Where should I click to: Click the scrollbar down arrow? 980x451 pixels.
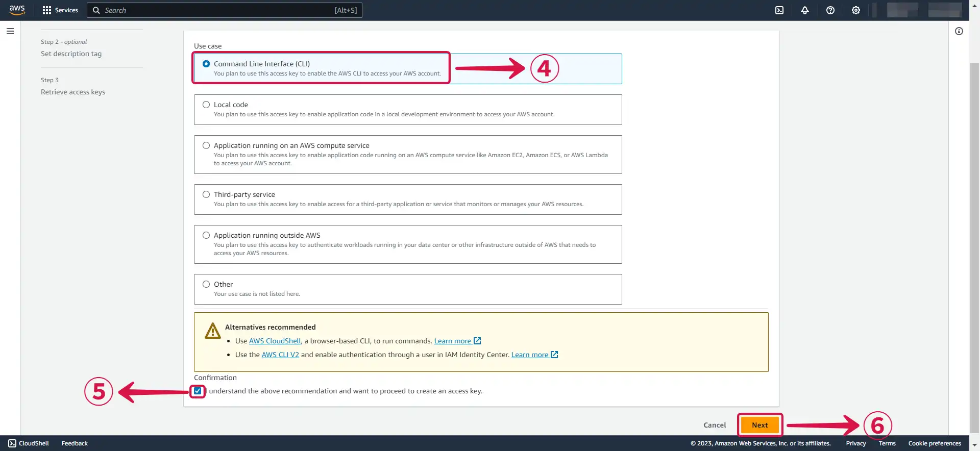click(974, 445)
